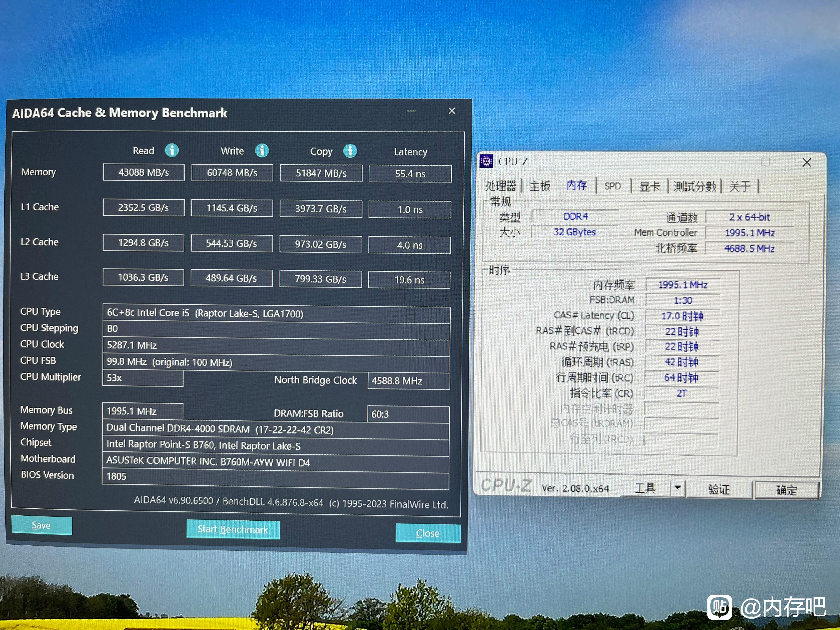The width and height of the screenshot is (840, 630).
Task: Click the L3 Cache Latency value 19.6 ns
Action: click(x=409, y=280)
